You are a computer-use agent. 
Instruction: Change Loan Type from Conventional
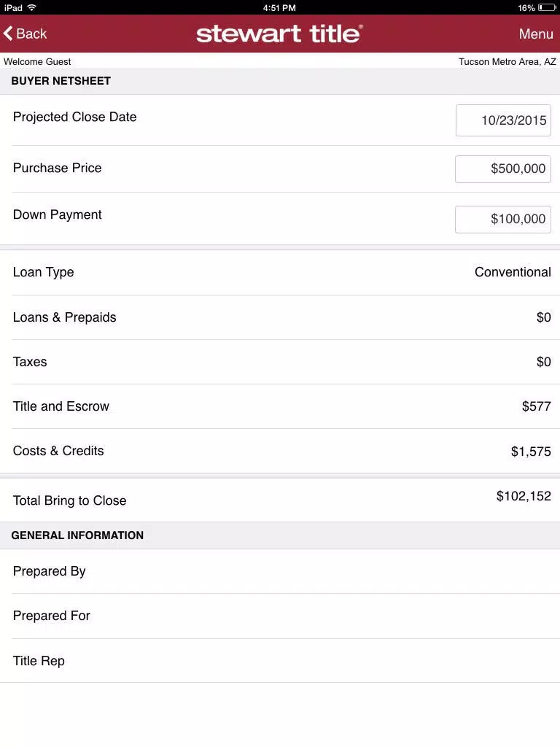[x=280, y=272]
